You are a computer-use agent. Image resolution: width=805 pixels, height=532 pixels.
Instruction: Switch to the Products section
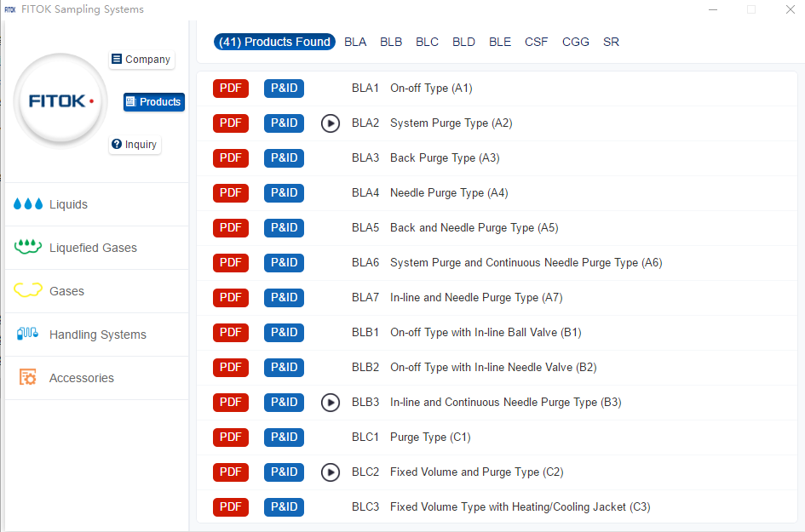tap(154, 102)
